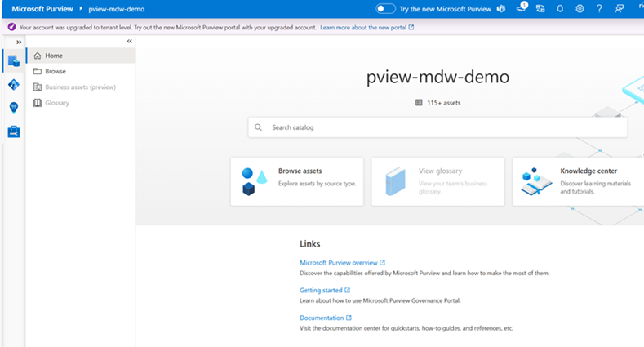Open 'Learn more about the new portal' link

[366, 28]
